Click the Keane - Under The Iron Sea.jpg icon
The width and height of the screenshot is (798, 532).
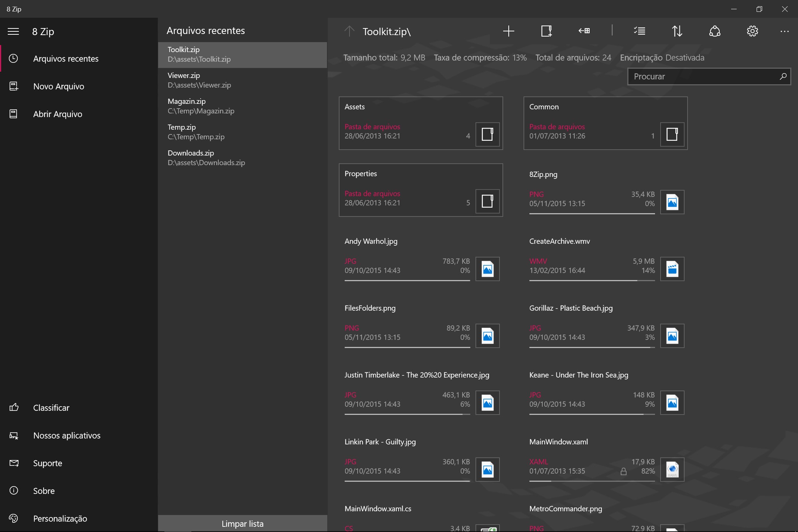tap(672, 403)
